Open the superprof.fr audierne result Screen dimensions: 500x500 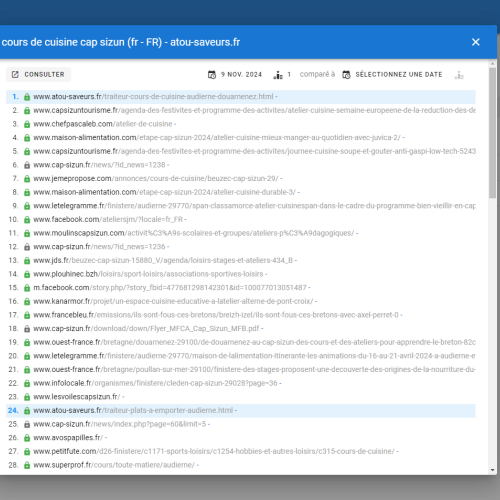click(114, 465)
